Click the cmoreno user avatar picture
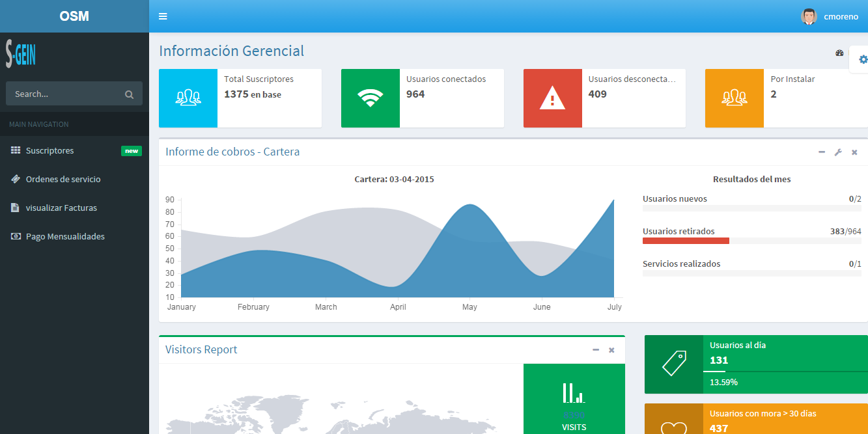 (809, 16)
